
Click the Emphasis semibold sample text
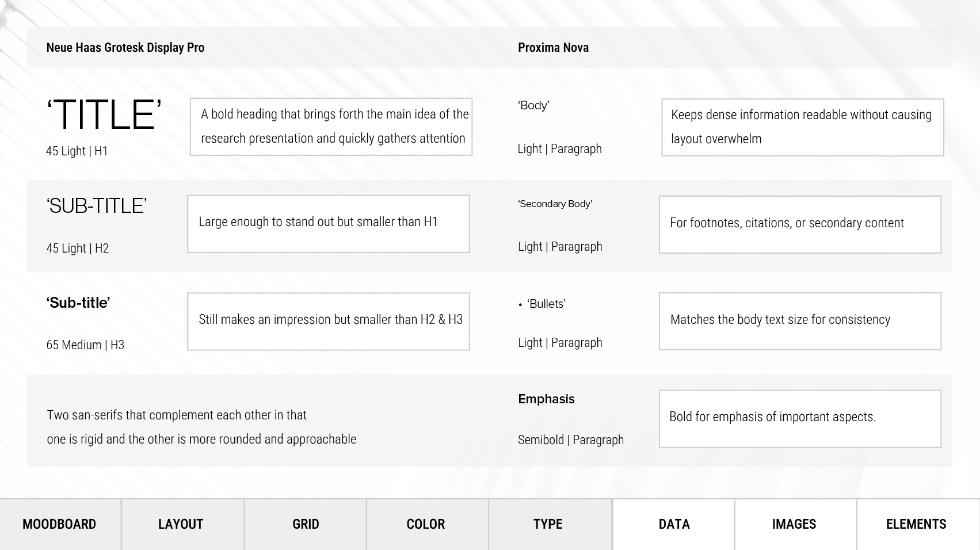[546, 399]
